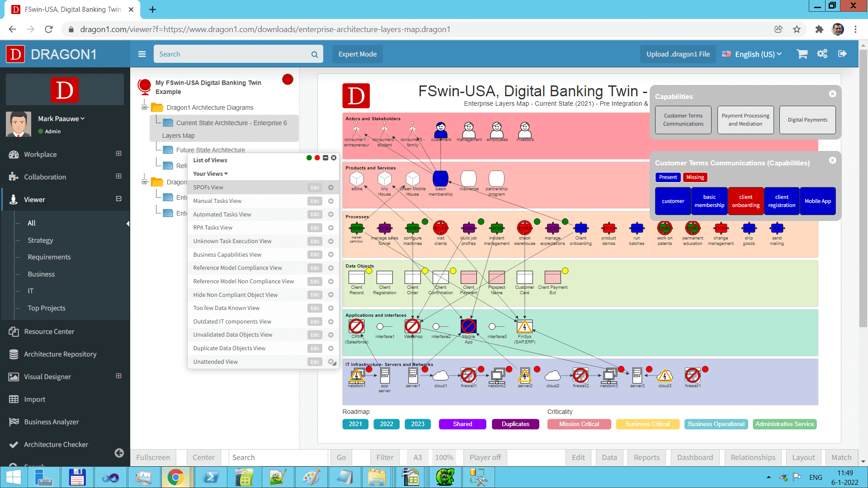Click the Webshop application icon
Screen dimensions: 868x488
pos(412,326)
